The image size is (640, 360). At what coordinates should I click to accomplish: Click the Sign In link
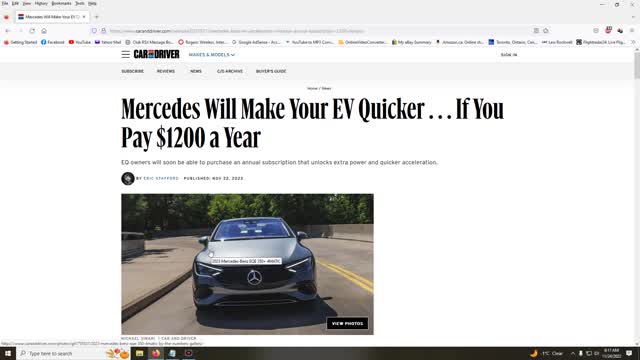tap(509, 55)
